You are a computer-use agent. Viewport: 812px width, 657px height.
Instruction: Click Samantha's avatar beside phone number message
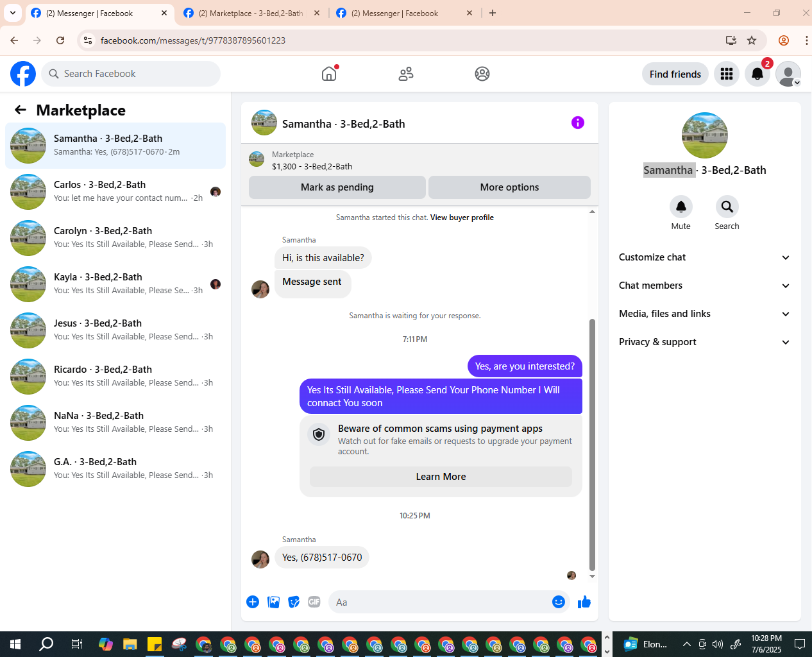[x=260, y=559]
